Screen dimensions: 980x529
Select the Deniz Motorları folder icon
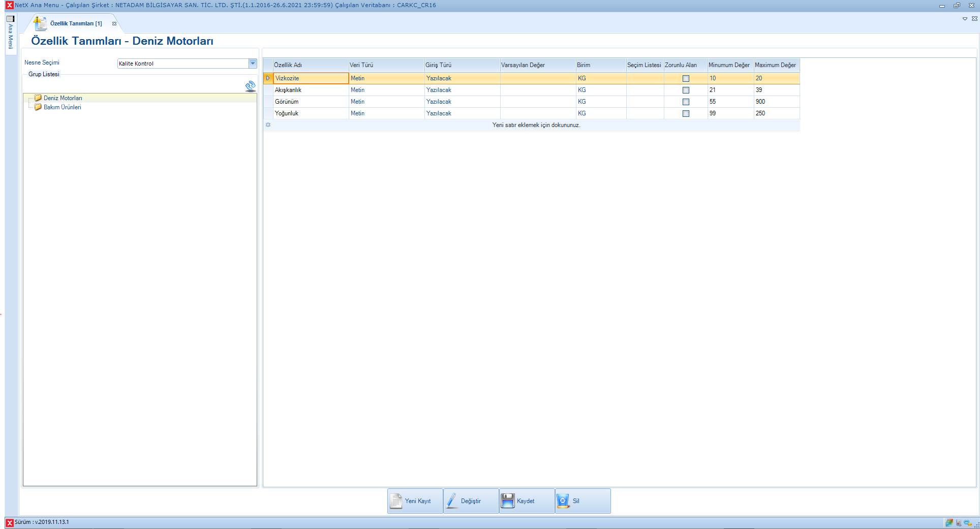tap(38, 98)
